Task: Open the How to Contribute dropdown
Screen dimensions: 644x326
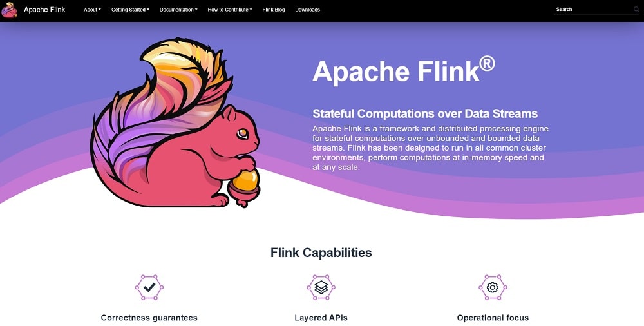Action: coord(230,10)
